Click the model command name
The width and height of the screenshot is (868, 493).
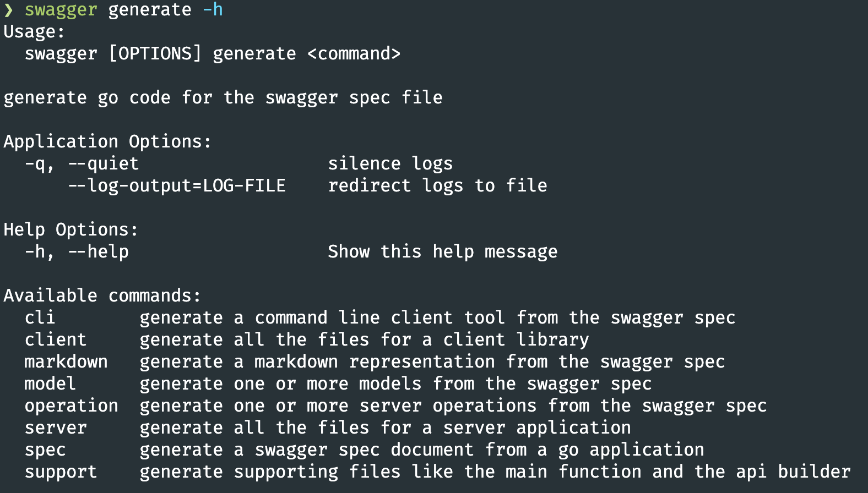50,384
